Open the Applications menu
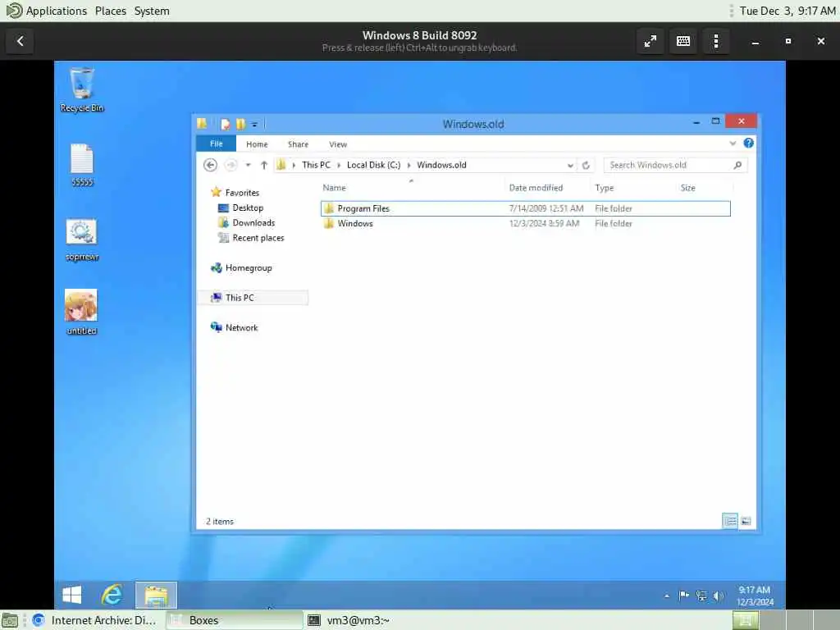Screen dimensions: 840x630 pos(47,11)
